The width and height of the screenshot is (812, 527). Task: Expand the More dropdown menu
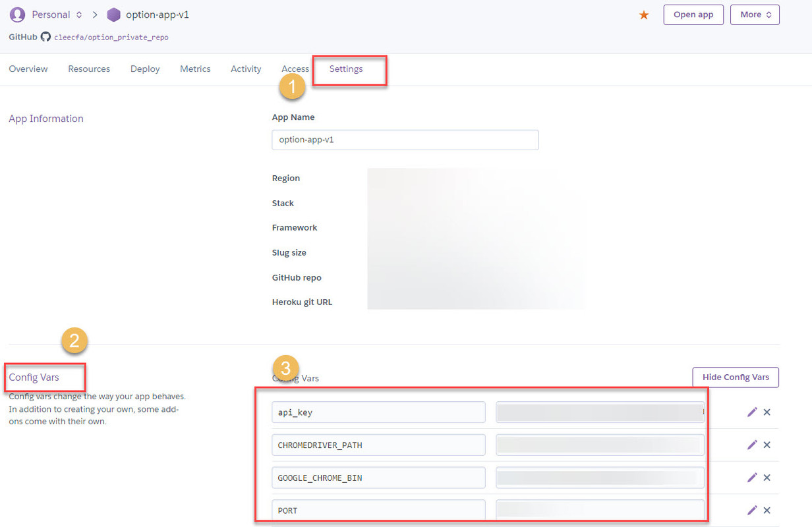pos(755,14)
